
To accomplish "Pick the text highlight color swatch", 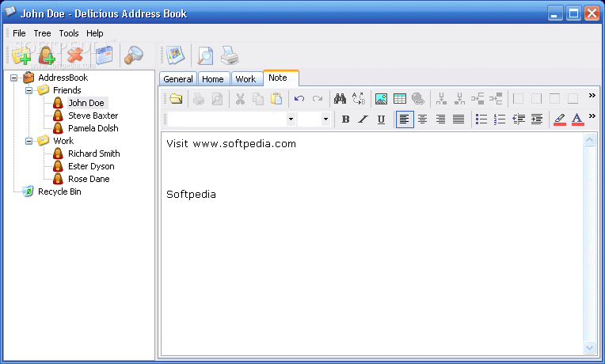I will 560,119.
